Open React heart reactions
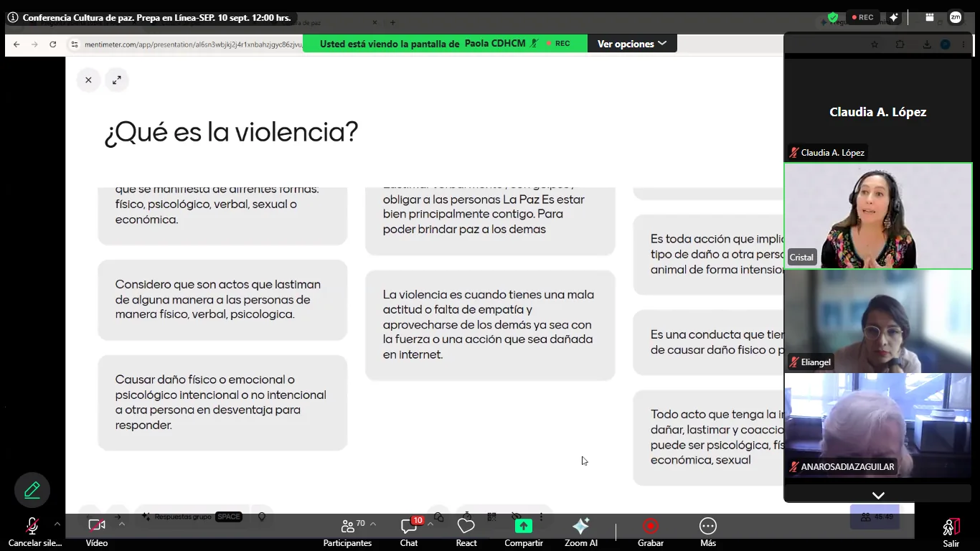This screenshot has height=551, width=980. pos(466,532)
